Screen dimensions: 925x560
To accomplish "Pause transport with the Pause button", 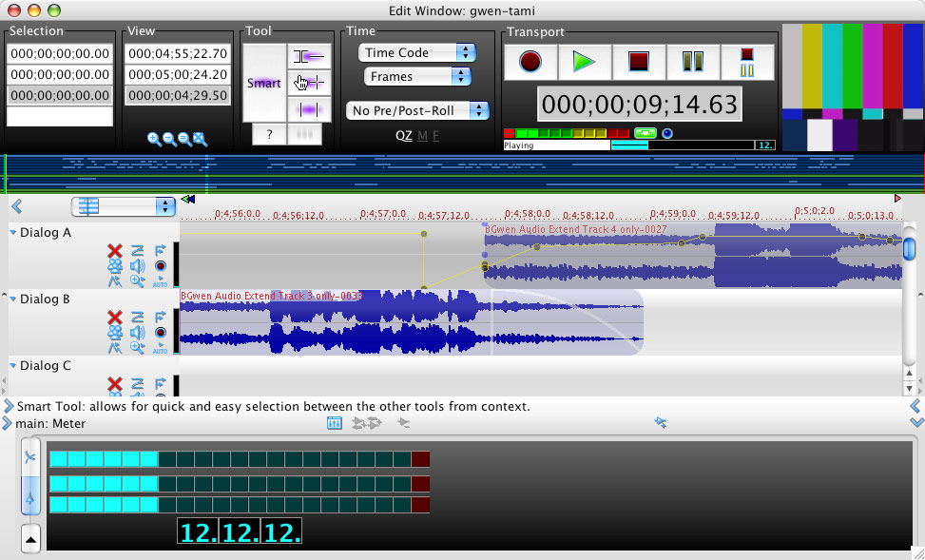I will (x=693, y=62).
